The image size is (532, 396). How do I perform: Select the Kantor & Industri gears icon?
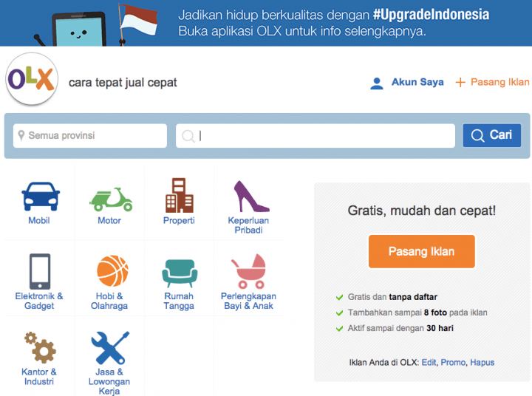[41, 347]
